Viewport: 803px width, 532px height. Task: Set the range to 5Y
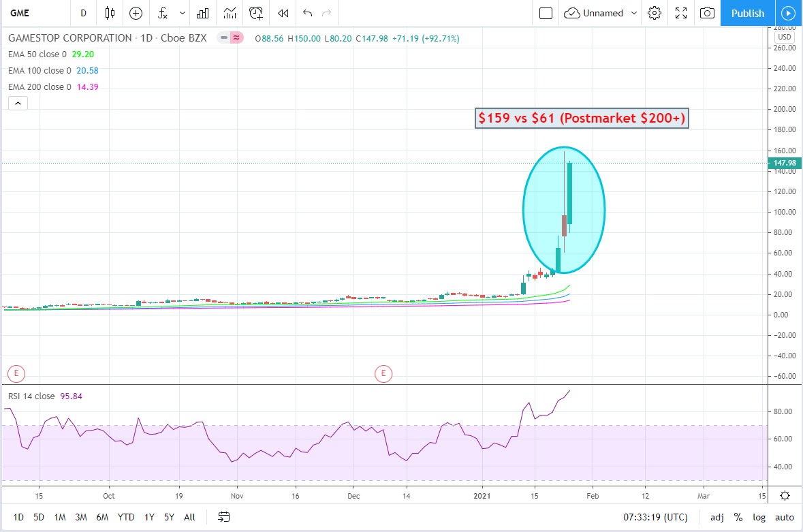(170, 517)
